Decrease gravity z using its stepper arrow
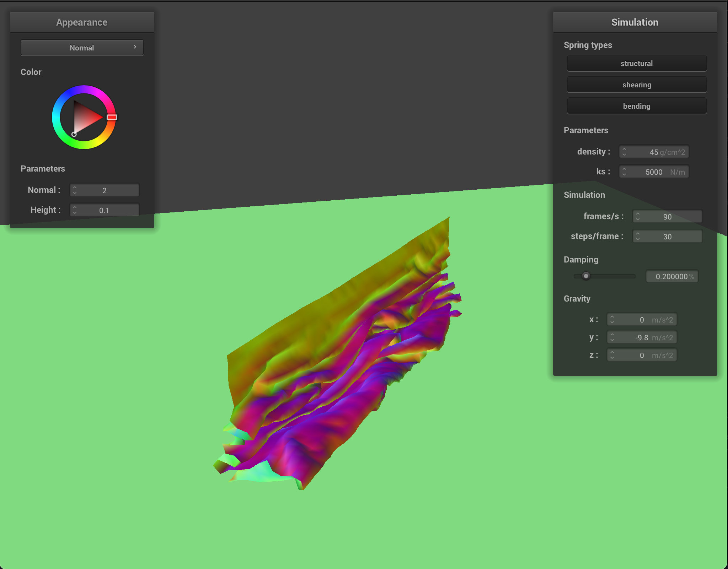The image size is (728, 569). point(612,357)
